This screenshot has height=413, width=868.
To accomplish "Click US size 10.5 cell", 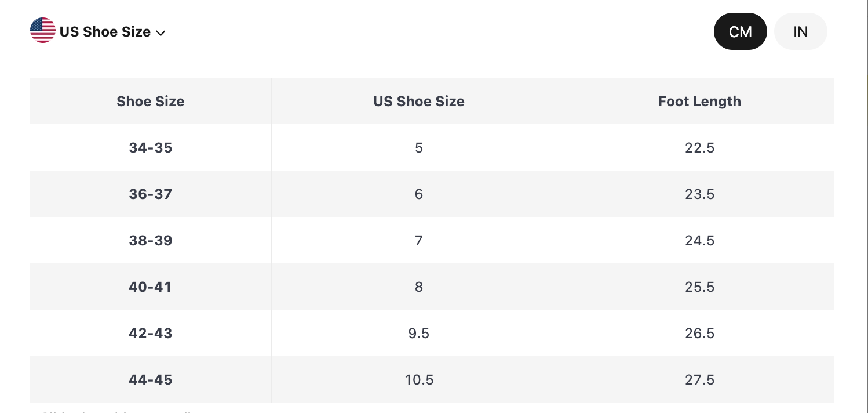I will [418, 379].
